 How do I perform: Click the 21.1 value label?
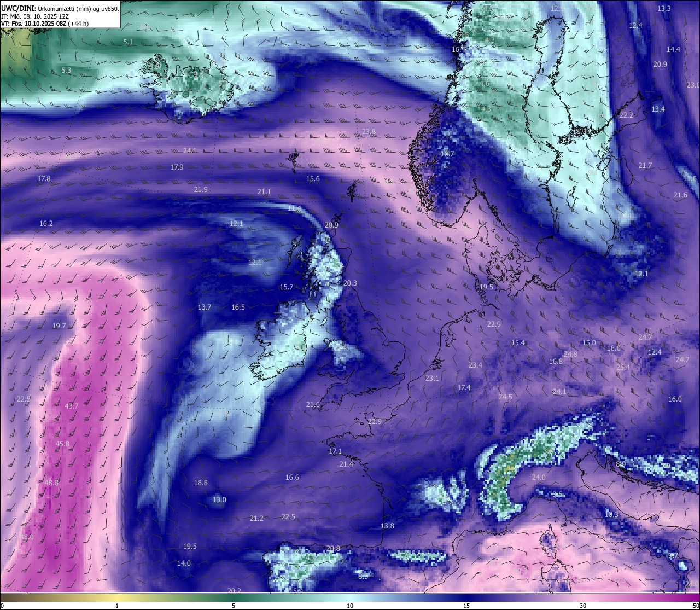(x=264, y=191)
